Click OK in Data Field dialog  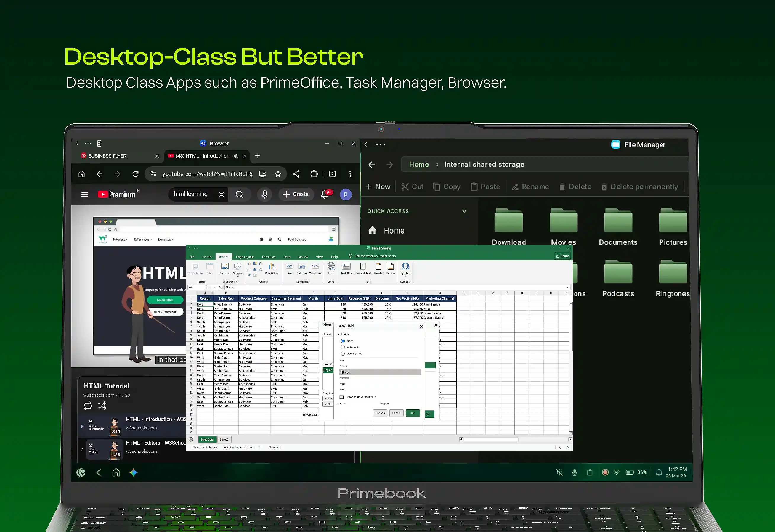coord(413,413)
